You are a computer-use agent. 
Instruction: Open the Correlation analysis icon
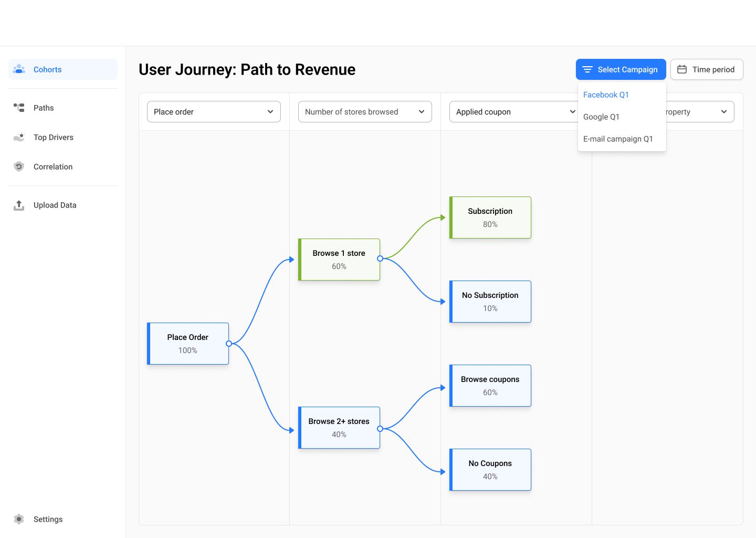[19, 167]
